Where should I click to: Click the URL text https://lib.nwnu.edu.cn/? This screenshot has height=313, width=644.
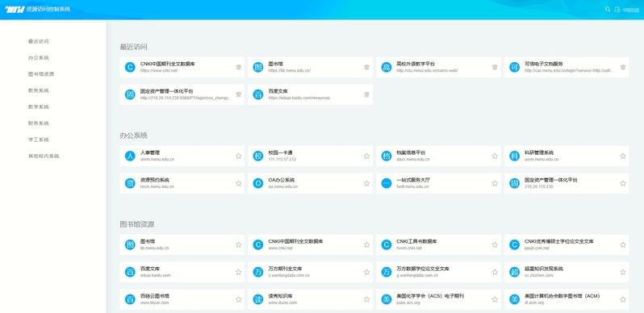point(290,71)
